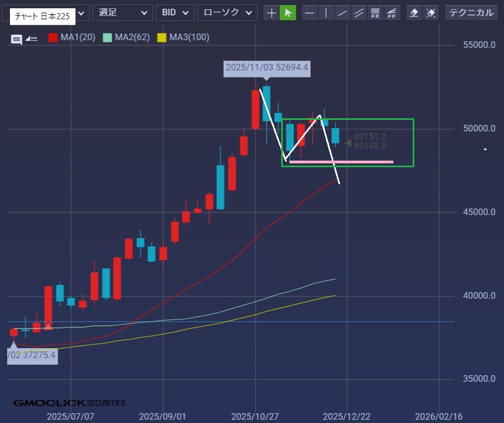Image resolution: width=504 pixels, height=423 pixels.
Task: Select the parallel channel line tool
Action: 359,13
